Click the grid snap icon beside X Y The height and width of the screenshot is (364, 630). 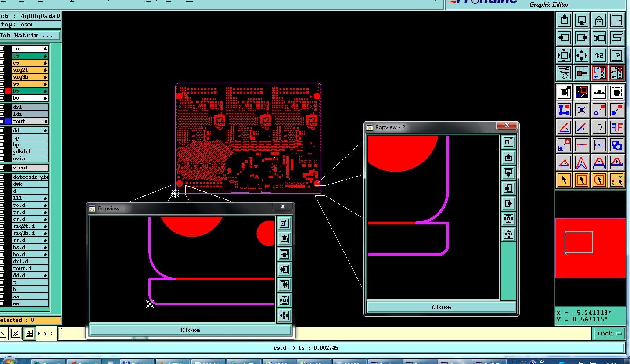click(29, 333)
